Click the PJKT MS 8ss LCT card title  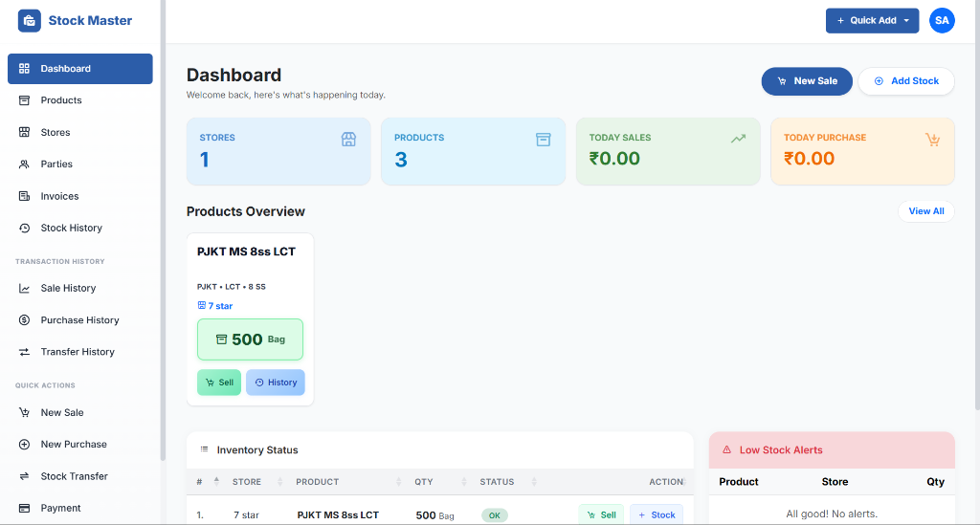pos(246,252)
